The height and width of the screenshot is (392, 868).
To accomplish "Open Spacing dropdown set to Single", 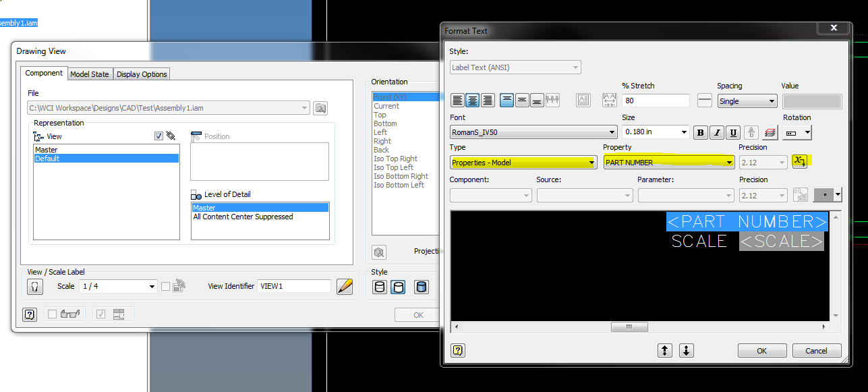I will coord(747,101).
